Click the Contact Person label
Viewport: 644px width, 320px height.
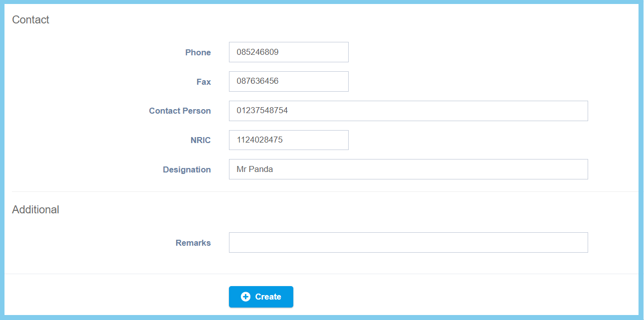180,111
